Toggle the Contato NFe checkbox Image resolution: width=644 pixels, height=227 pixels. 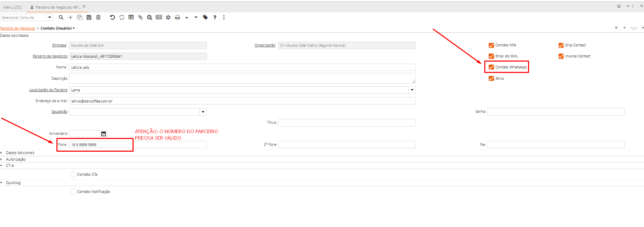(491, 45)
